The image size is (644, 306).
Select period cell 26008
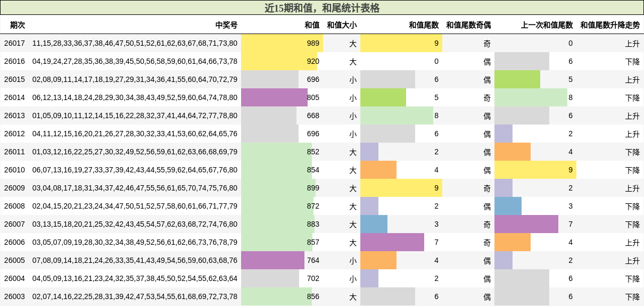point(14,206)
